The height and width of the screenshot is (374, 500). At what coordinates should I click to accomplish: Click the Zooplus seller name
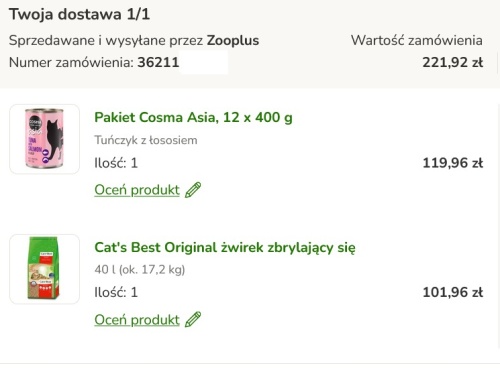pos(233,40)
